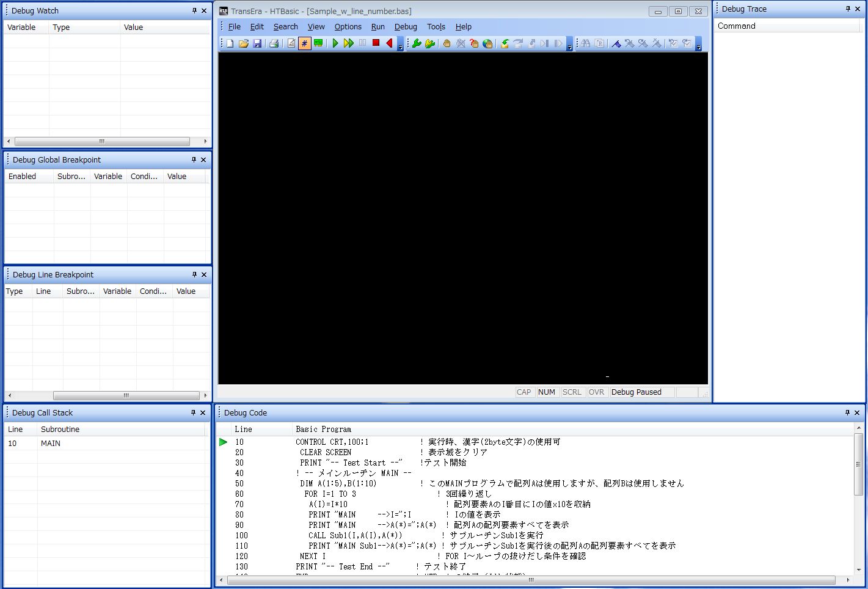
Task: Click the Value column header in Debug Watch
Action: coord(165,27)
